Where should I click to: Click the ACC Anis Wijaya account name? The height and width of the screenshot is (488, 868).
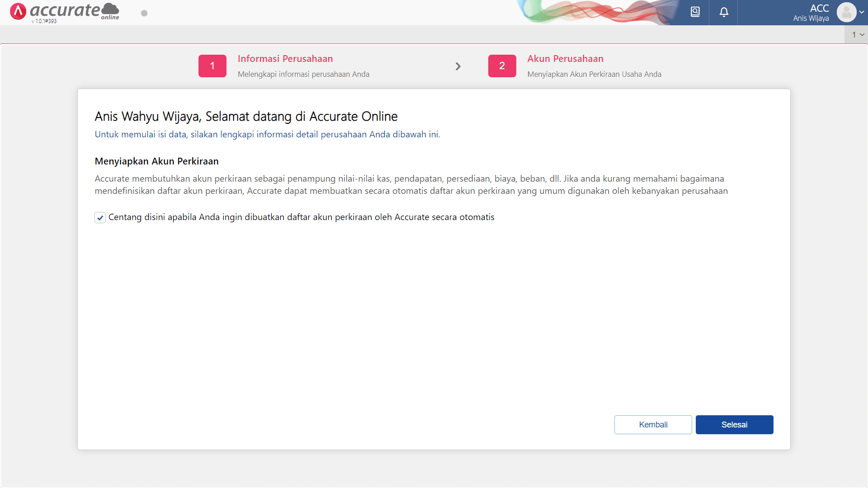pos(811,13)
